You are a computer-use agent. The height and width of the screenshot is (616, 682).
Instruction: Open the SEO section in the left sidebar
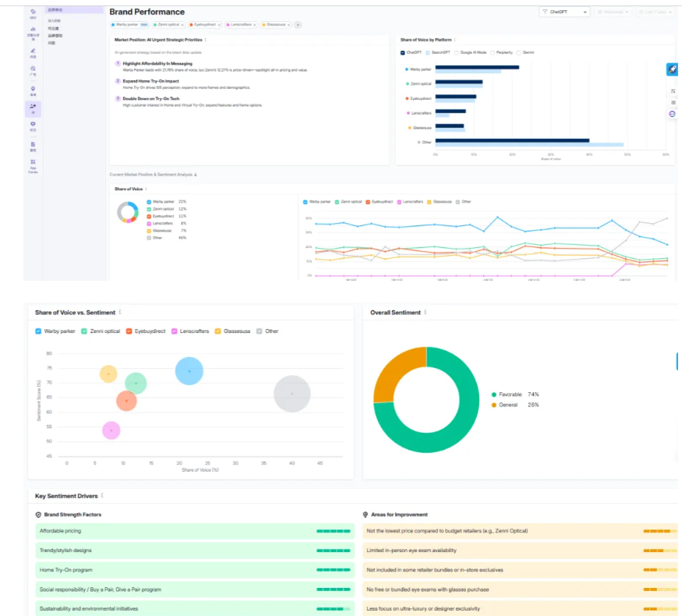click(x=33, y=13)
